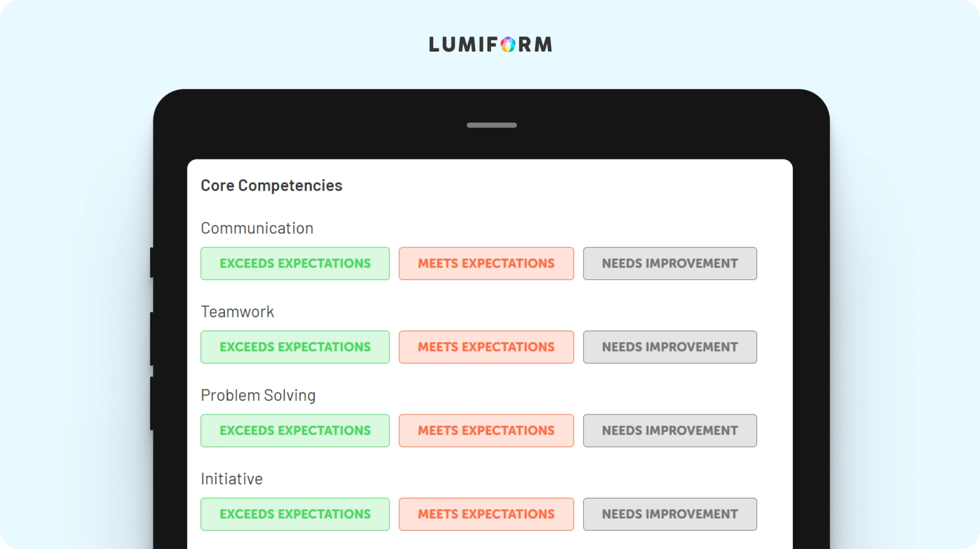
Task: Click the Communication question label
Action: pos(257,228)
